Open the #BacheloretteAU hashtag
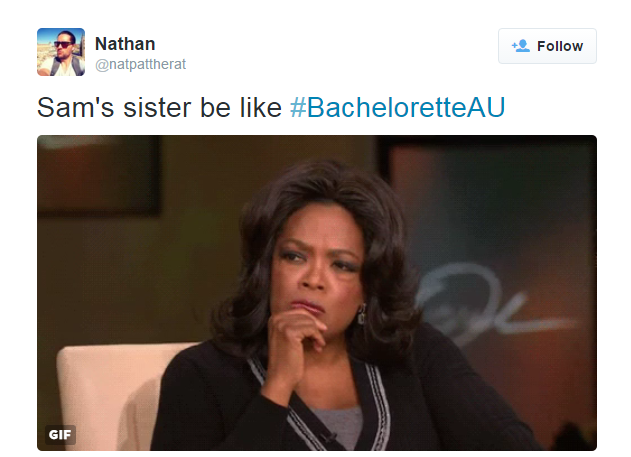The height and width of the screenshot is (457, 631). click(397, 108)
